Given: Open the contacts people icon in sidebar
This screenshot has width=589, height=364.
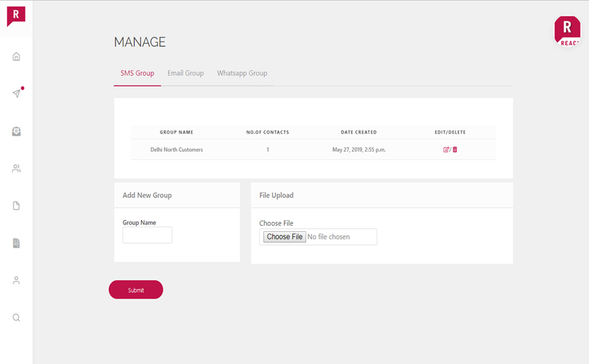Looking at the screenshot, I should [x=16, y=169].
